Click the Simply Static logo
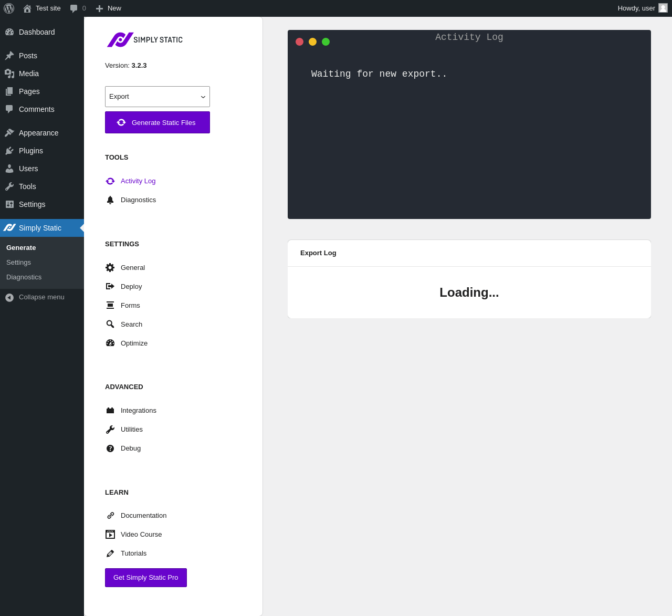672x616 pixels. [145, 40]
